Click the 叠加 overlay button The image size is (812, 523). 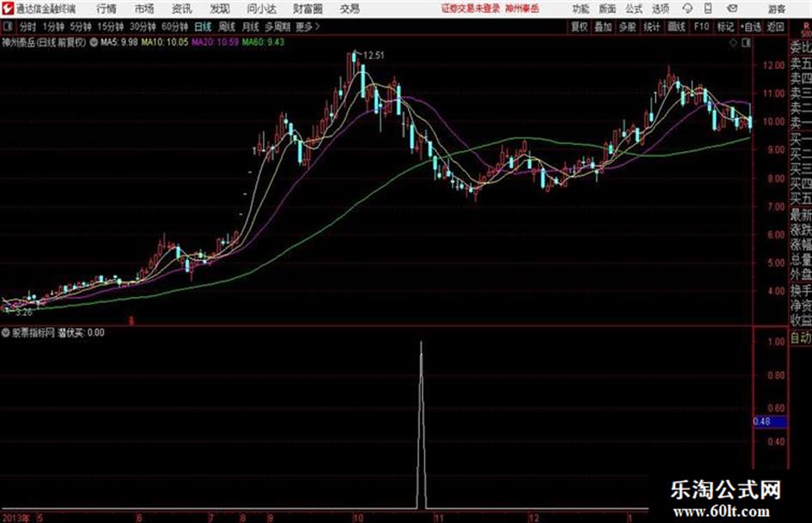pyautogui.click(x=603, y=27)
